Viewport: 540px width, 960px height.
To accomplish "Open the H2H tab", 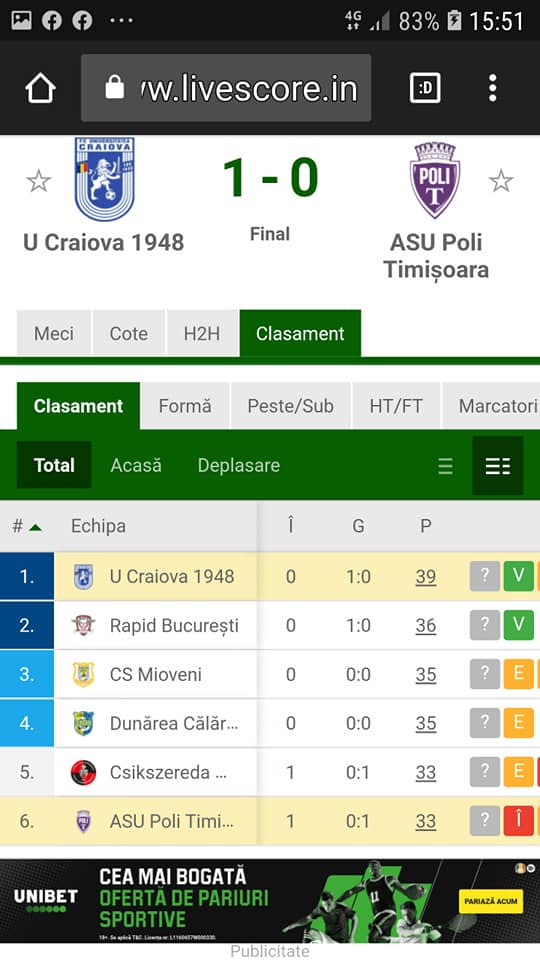I will [202, 333].
